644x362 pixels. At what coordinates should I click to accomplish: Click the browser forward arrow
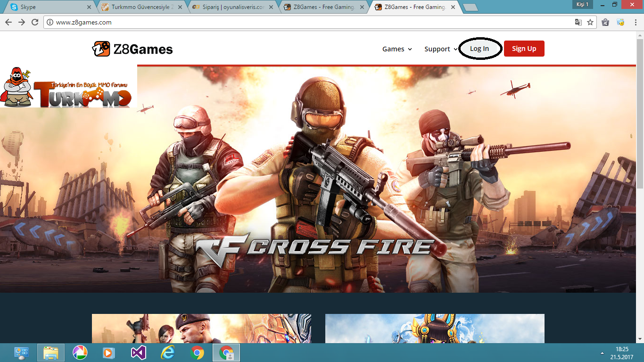click(x=22, y=22)
